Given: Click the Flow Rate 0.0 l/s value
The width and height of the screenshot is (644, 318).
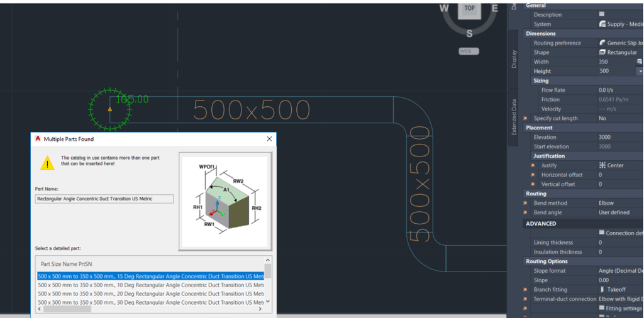Looking at the screenshot, I should [620, 90].
